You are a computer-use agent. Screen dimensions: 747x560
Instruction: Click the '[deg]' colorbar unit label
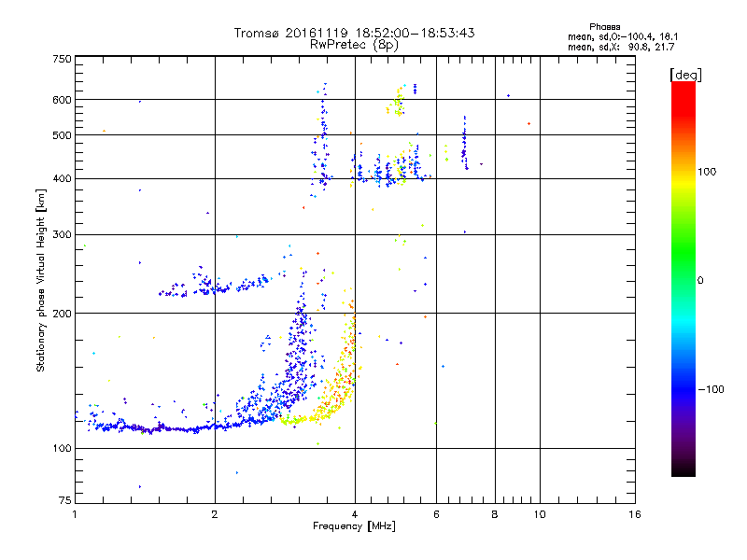pyautogui.click(x=685, y=76)
